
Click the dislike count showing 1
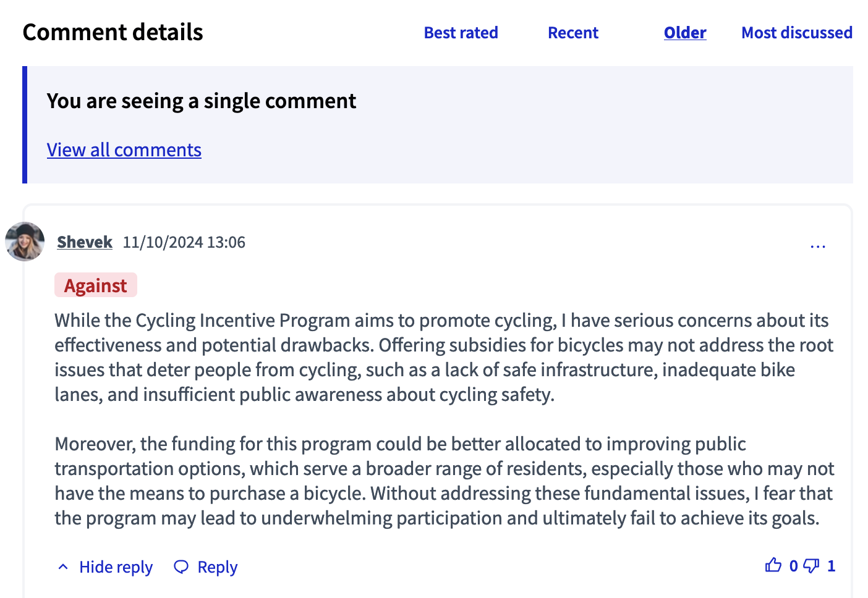pyautogui.click(x=831, y=566)
